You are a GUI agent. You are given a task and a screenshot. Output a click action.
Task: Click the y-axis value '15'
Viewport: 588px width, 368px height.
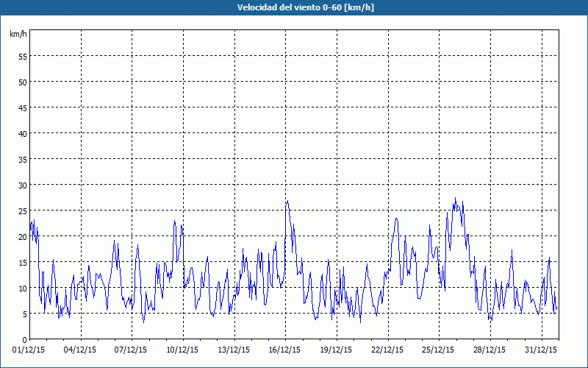23,263
